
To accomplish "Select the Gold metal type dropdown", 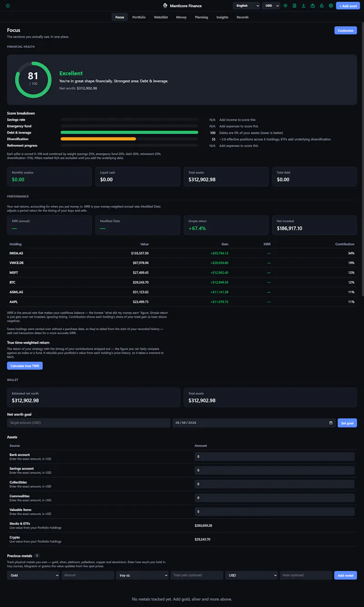I will tap(33, 575).
